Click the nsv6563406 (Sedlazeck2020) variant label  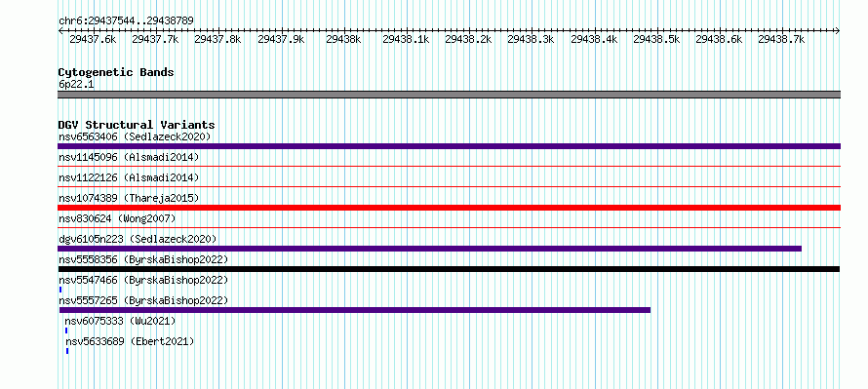point(135,136)
